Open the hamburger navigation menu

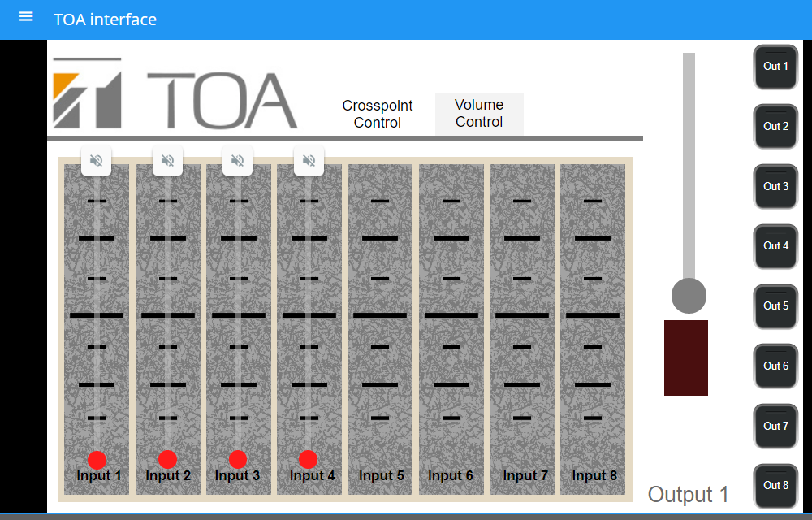tap(26, 17)
